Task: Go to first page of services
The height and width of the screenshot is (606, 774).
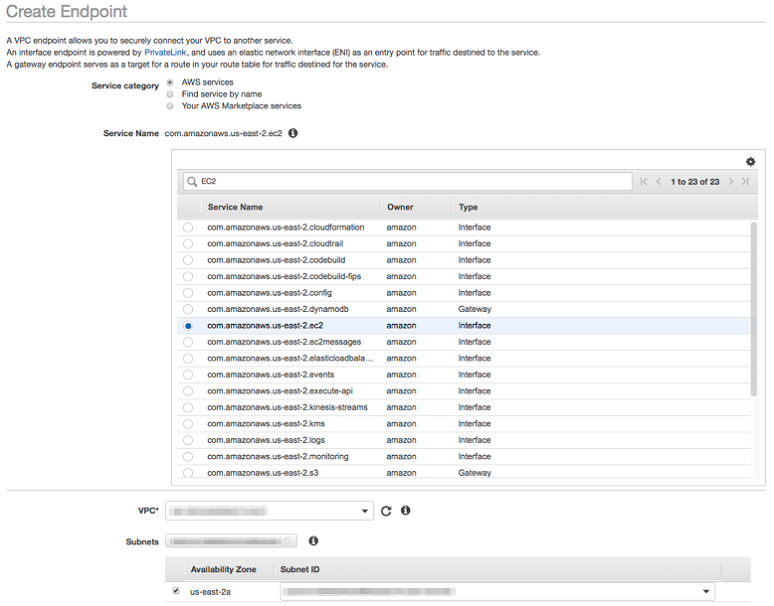Action: click(x=644, y=182)
